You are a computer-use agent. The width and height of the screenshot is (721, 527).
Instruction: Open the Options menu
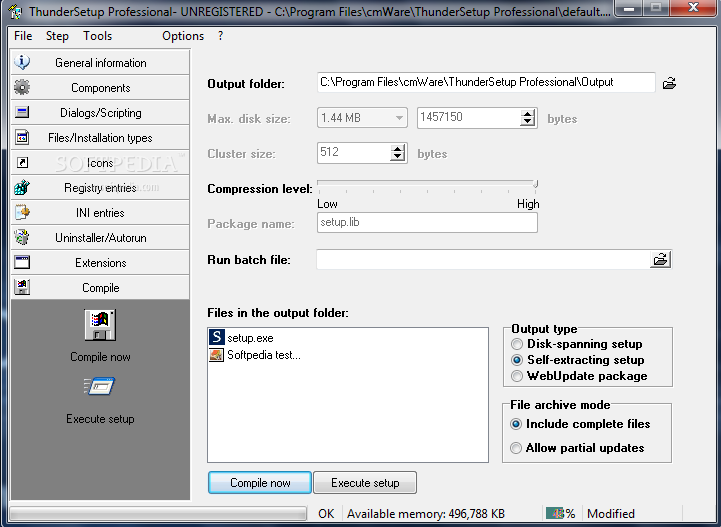pos(183,36)
